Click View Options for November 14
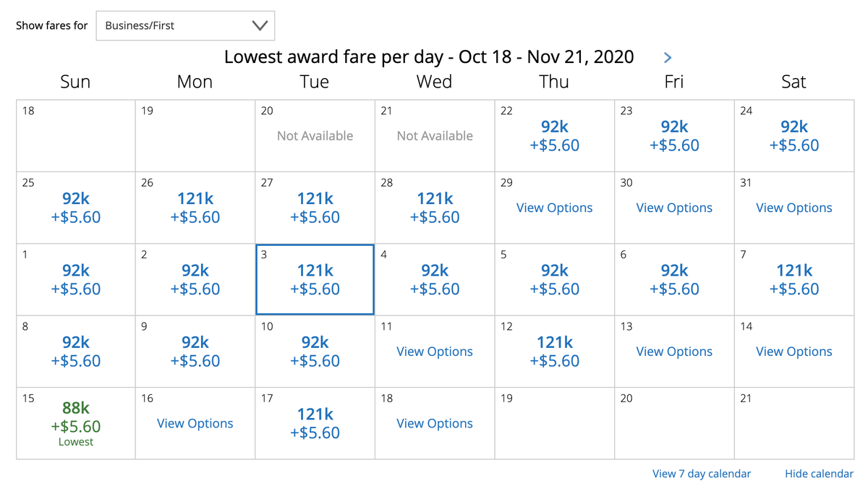The width and height of the screenshot is (868, 489). pos(793,352)
